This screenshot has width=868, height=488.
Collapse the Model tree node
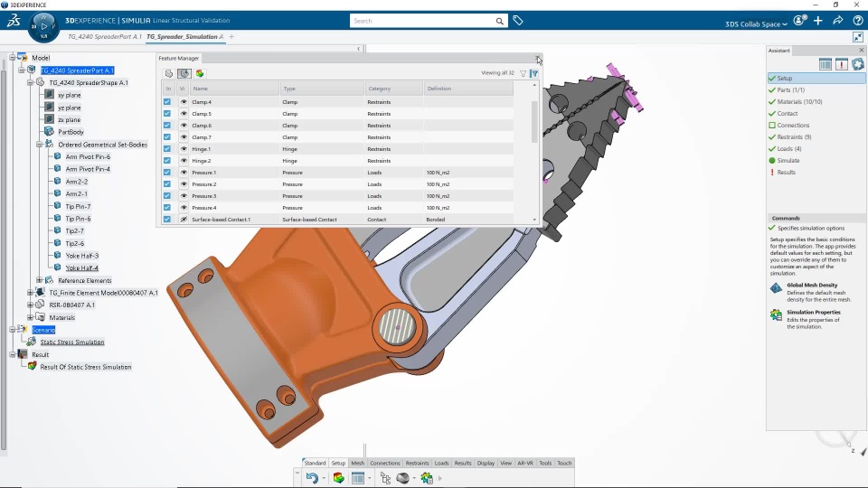pyautogui.click(x=12, y=58)
